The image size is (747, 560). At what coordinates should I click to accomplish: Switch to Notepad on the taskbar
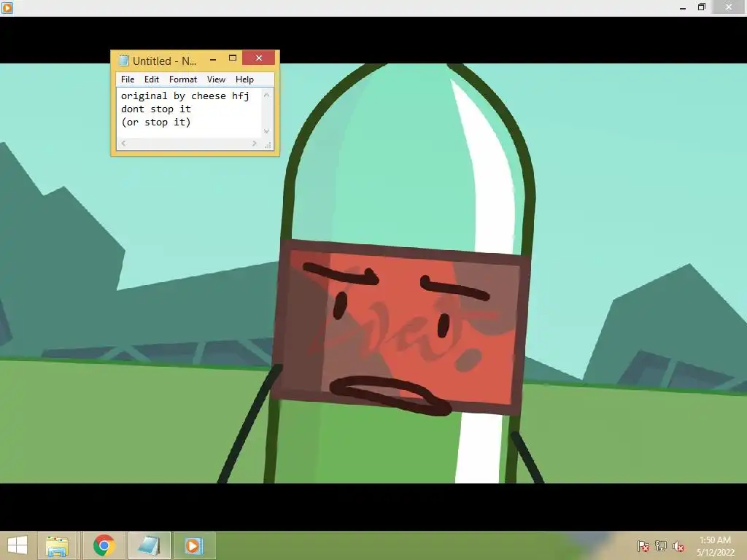[x=149, y=545]
